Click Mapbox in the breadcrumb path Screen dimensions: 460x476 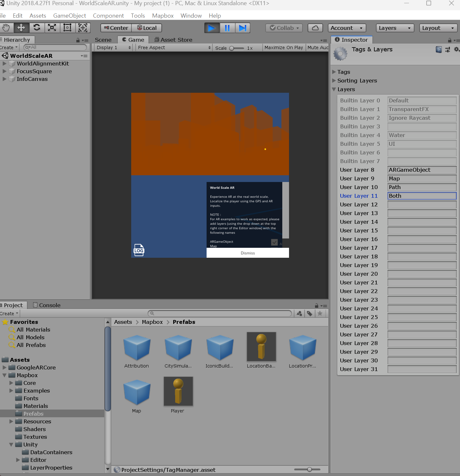coord(152,322)
